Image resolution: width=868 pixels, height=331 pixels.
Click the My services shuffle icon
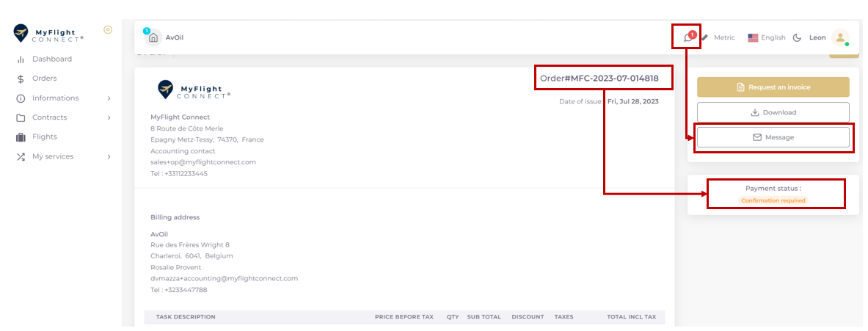[21, 156]
